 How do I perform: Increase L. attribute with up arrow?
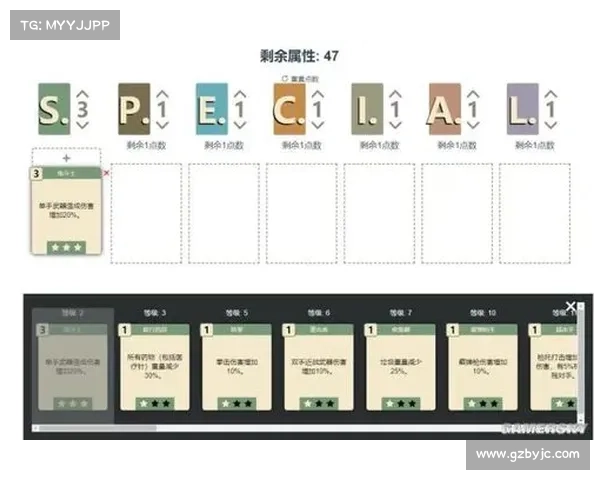point(551,94)
